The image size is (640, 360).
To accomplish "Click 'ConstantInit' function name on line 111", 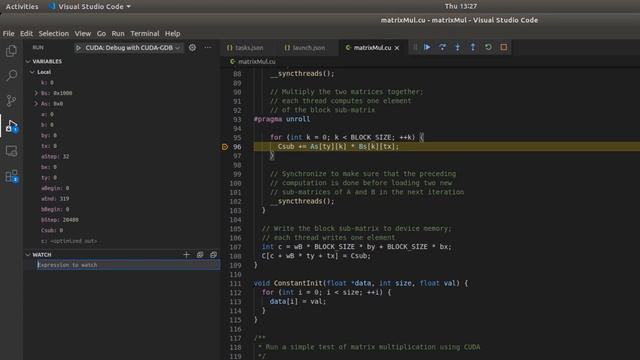I will coord(299,283).
